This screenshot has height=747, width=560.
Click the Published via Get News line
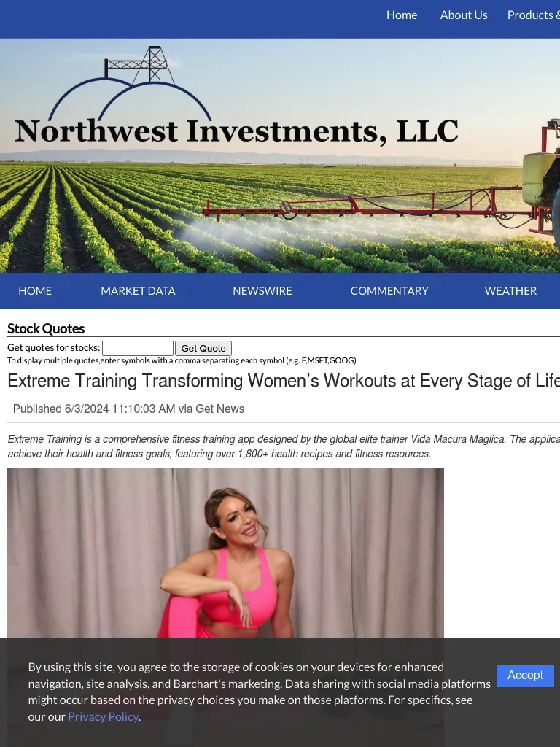[128, 409]
